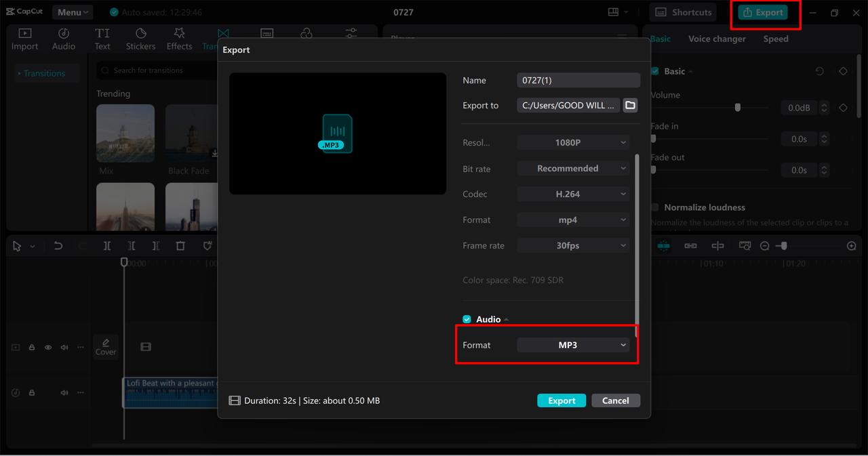868x456 pixels.
Task: Open the Stickers panel
Action: coord(140,39)
